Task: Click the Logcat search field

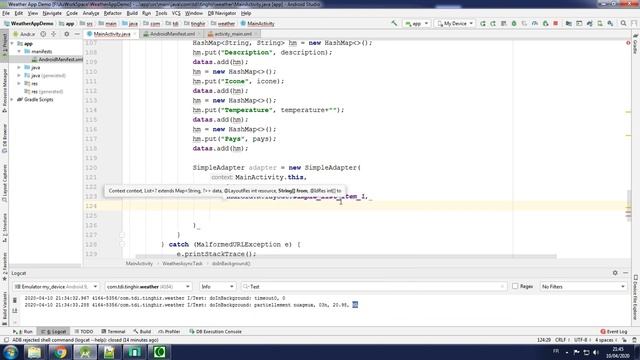Action: tap(373, 287)
